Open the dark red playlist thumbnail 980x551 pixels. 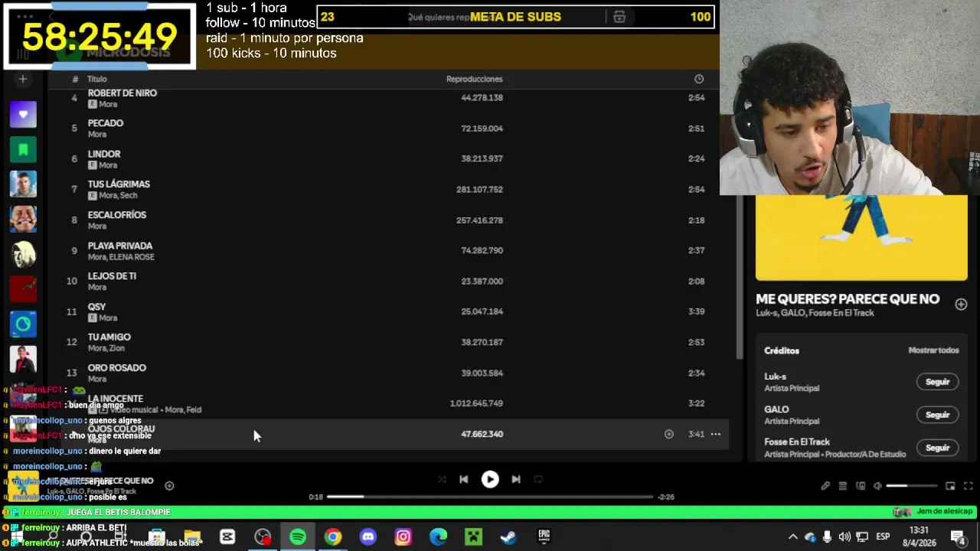23,289
